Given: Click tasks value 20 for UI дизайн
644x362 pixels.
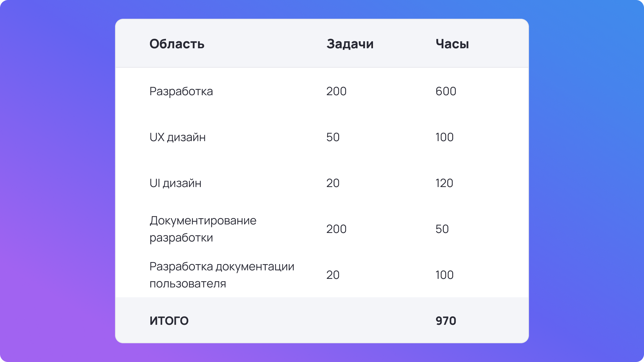Looking at the screenshot, I should click(333, 183).
